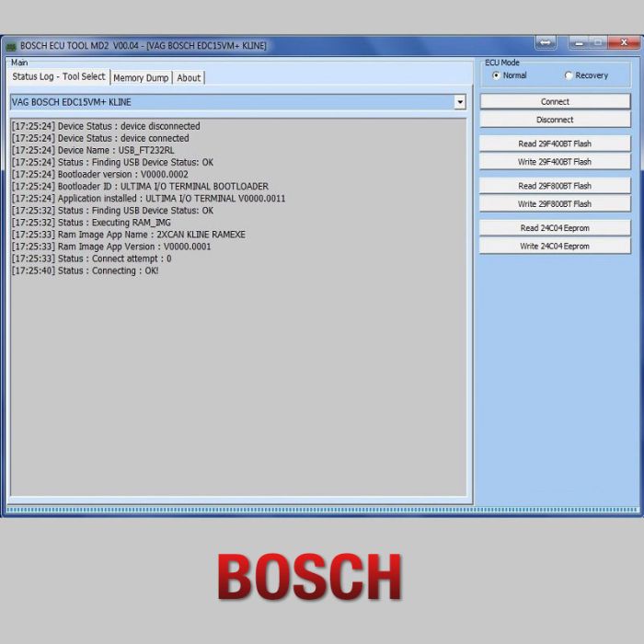
Task: Click Write 29F800BT Flash
Action: pyautogui.click(x=555, y=204)
